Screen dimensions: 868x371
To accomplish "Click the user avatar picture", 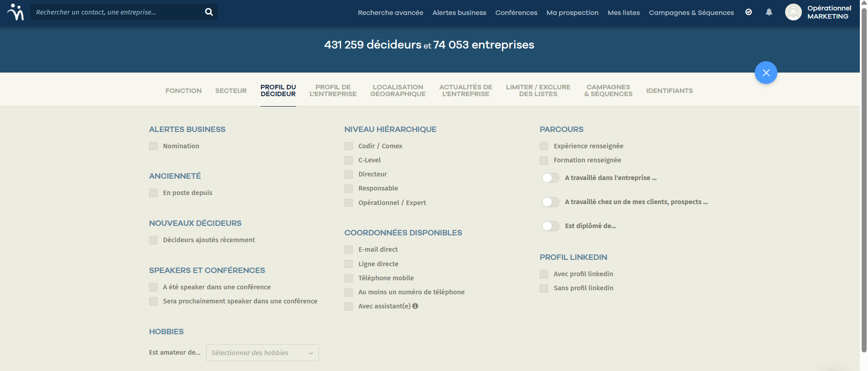I will [793, 12].
